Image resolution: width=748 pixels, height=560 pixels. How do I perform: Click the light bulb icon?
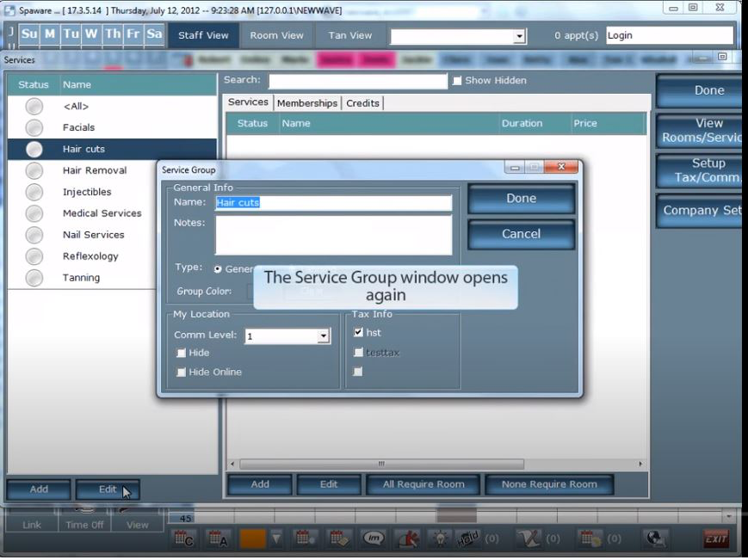pos(440,538)
